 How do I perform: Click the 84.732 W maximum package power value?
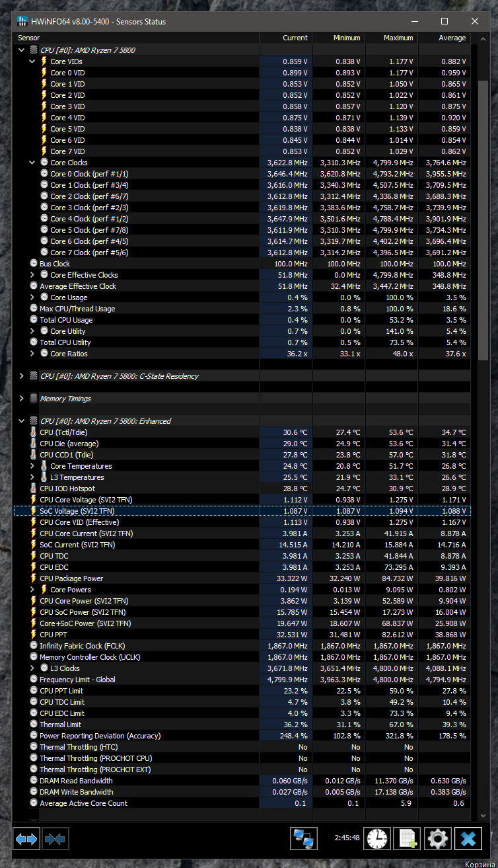[398, 578]
